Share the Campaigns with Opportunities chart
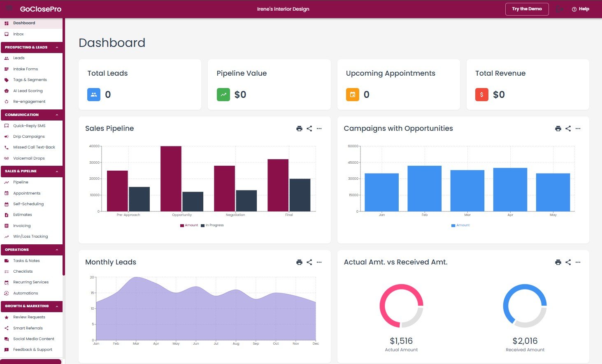 [x=568, y=128]
